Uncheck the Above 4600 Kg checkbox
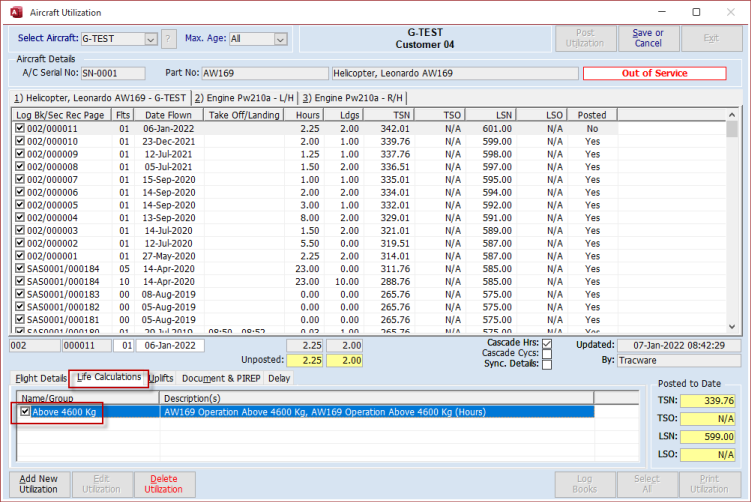Image resolution: width=751 pixels, height=502 pixels. pyautogui.click(x=25, y=411)
